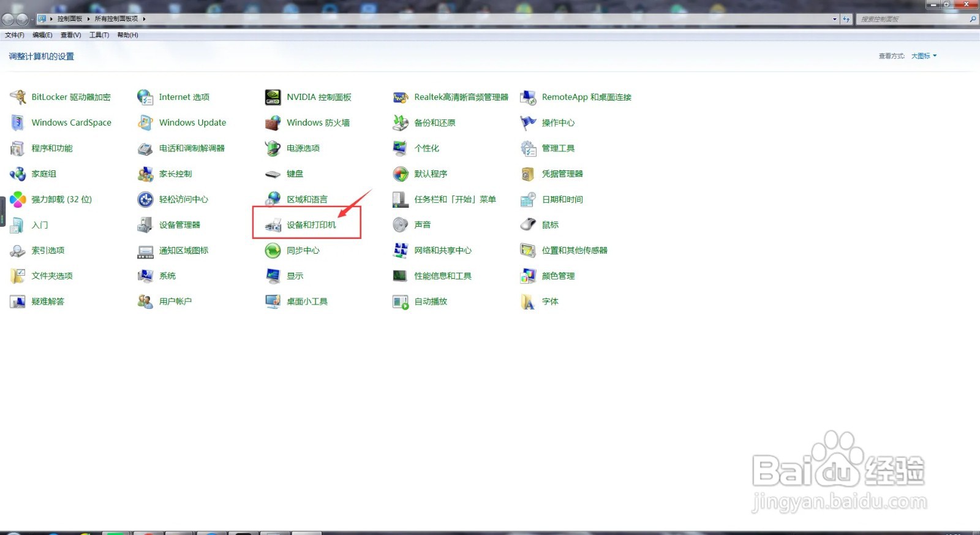980x535 pixels.
Task: Open the 疑难解答 link
Action: tap(48, 302)
